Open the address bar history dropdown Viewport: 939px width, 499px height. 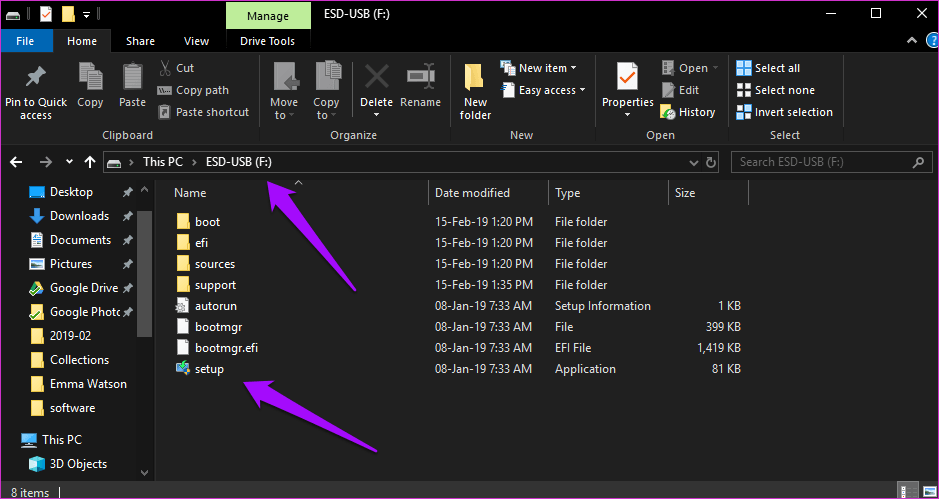694,162
